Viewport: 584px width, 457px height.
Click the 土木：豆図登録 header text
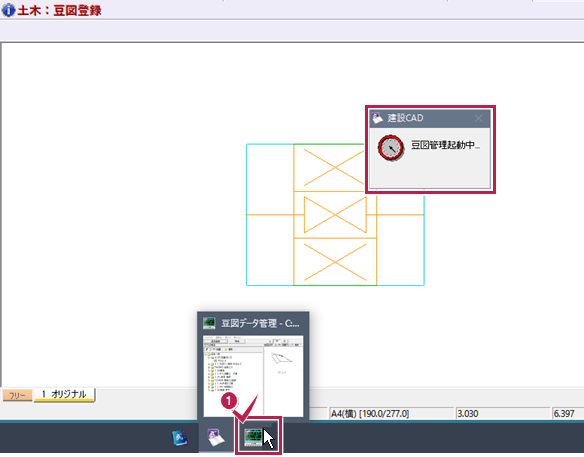pyautogui.click(x=59, y=10)
